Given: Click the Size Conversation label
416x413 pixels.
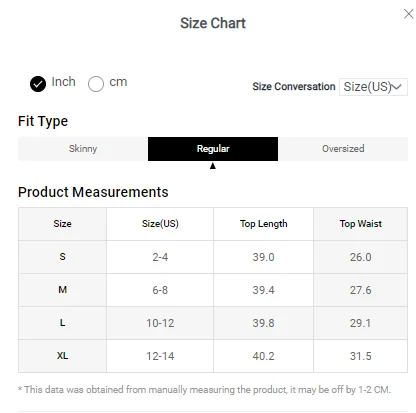Looking at the screenshot, I should [x=294, y=87].
